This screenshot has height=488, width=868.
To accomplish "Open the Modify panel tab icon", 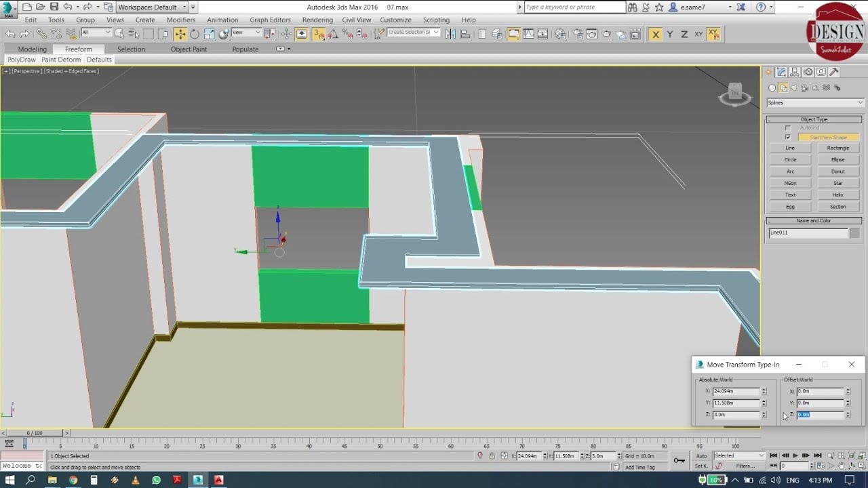I will [781, 72].
